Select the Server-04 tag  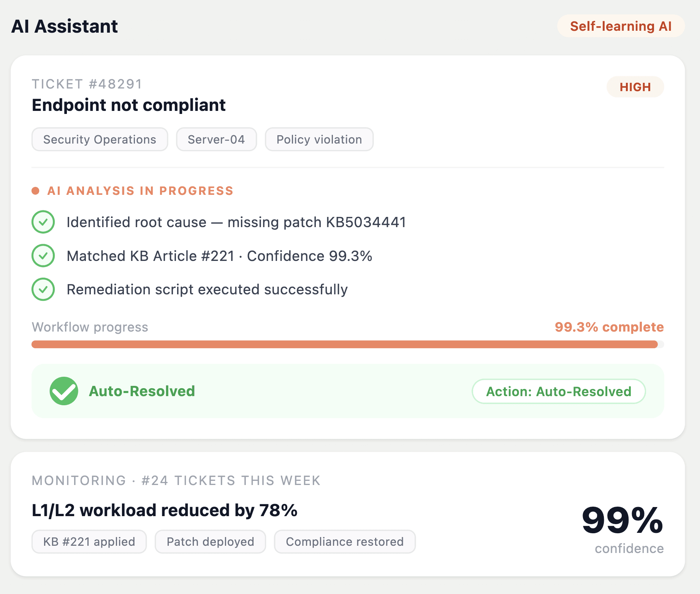click(x=216, y=139)
